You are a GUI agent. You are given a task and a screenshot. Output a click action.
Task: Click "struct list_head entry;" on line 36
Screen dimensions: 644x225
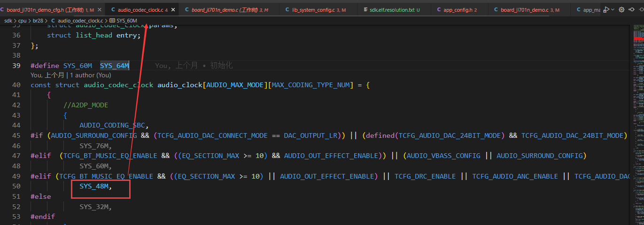pyautogui.click(x=94, y=35)
